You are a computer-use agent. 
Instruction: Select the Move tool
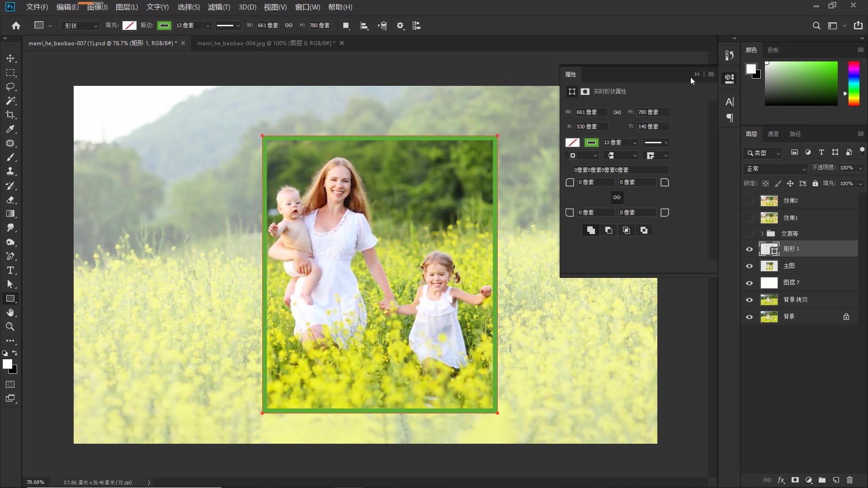tap(10, 59)
